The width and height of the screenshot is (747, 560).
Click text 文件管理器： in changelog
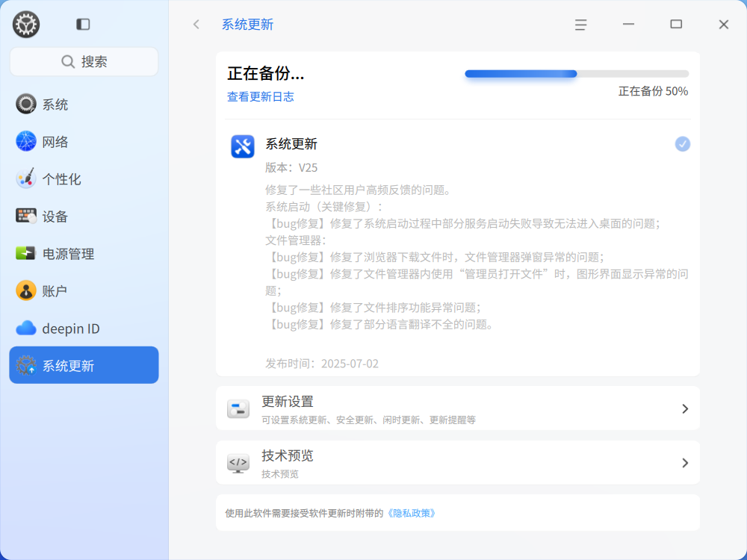296,240
